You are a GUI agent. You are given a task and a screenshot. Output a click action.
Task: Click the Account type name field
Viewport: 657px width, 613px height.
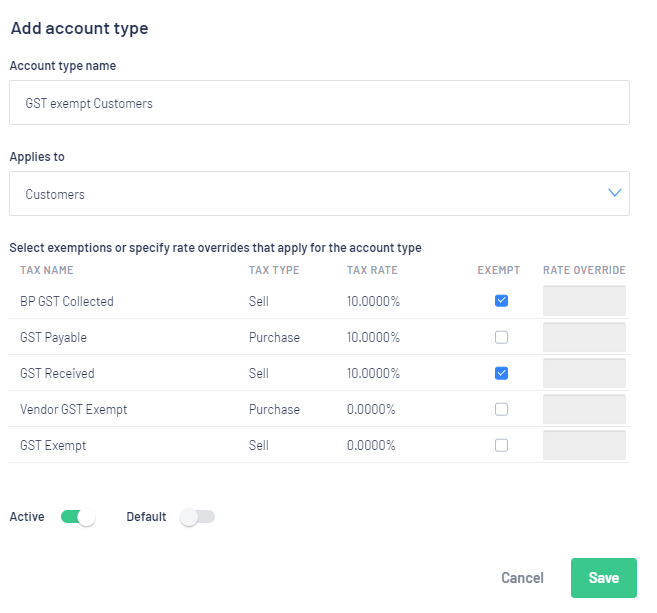pos(319,103)
